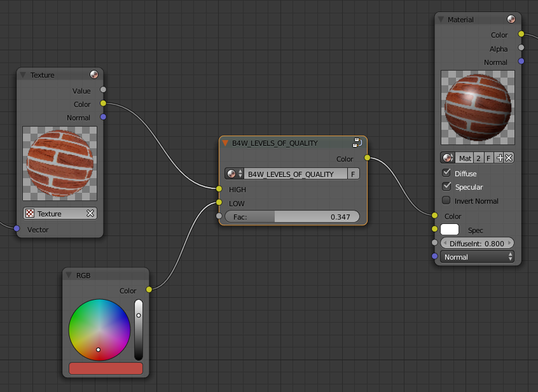Toggle preview sphere icon in Texture node header
Viewport: 538px width, 392px height.
coord(93,75)
